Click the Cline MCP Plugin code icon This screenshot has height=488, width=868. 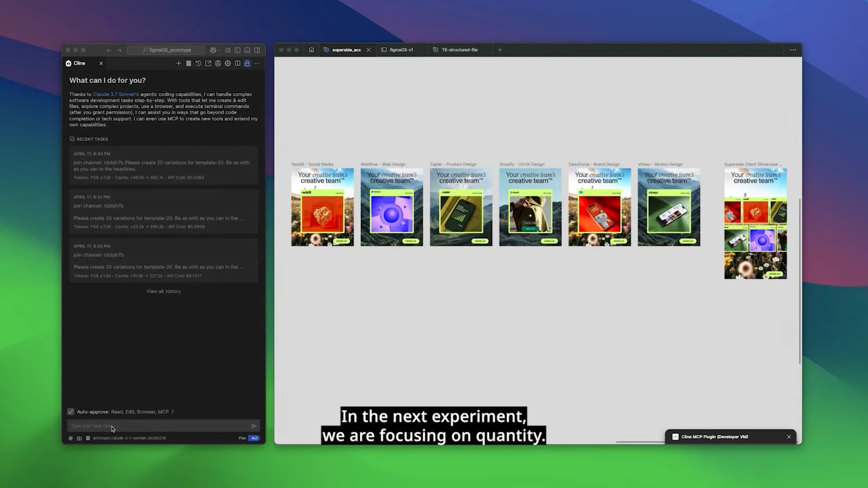tap(675, 437)
